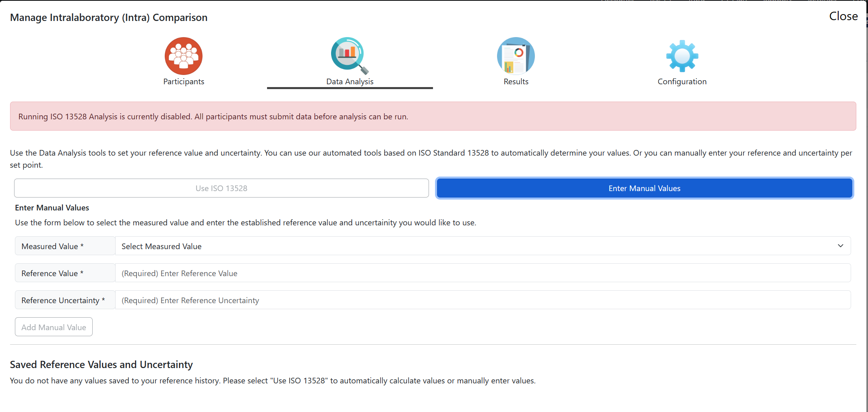Click the Add Manual Value button
The height and width of the screenshot is (412, 868).
pos(54,327)
